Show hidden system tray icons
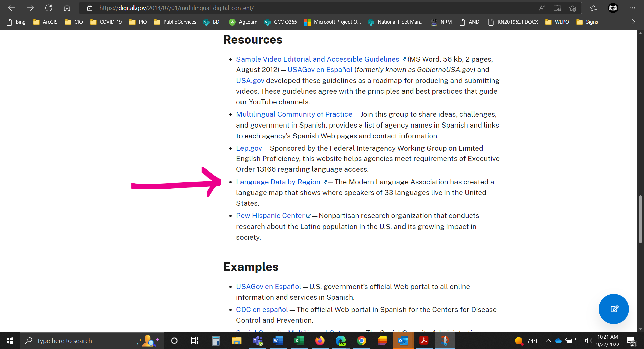644x349 pixels. 548,341
